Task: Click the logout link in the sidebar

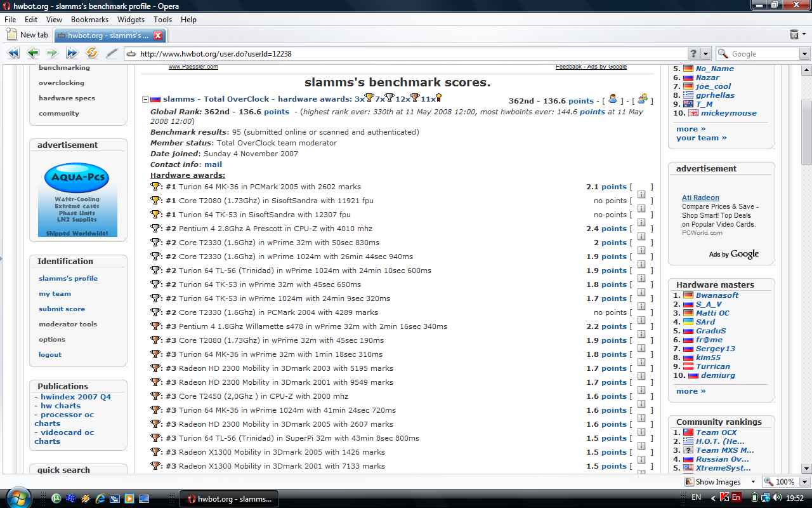Action: (50, 354)
